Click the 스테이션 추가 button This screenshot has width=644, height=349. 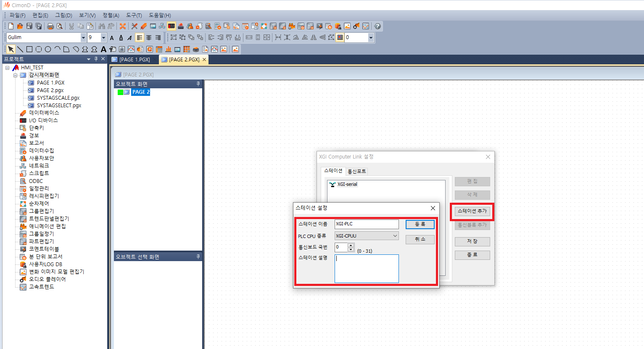pyautogui.click(x=472, y=211)
